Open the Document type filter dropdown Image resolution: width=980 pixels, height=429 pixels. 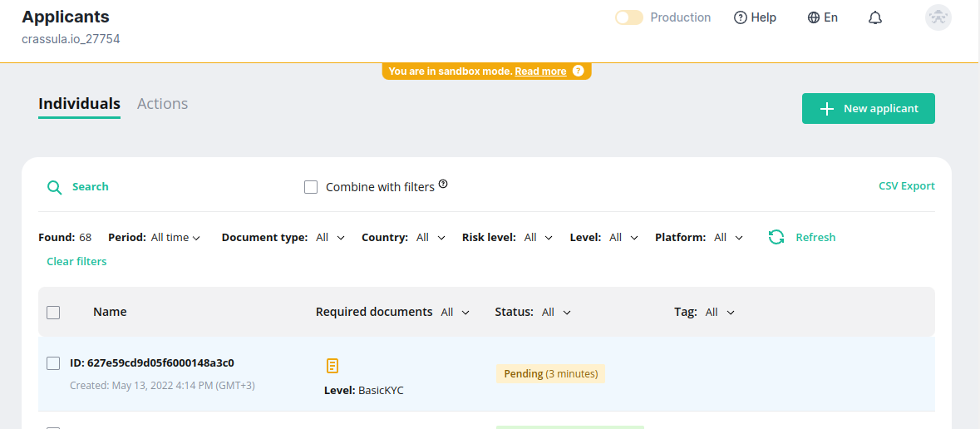click(330, 238)
